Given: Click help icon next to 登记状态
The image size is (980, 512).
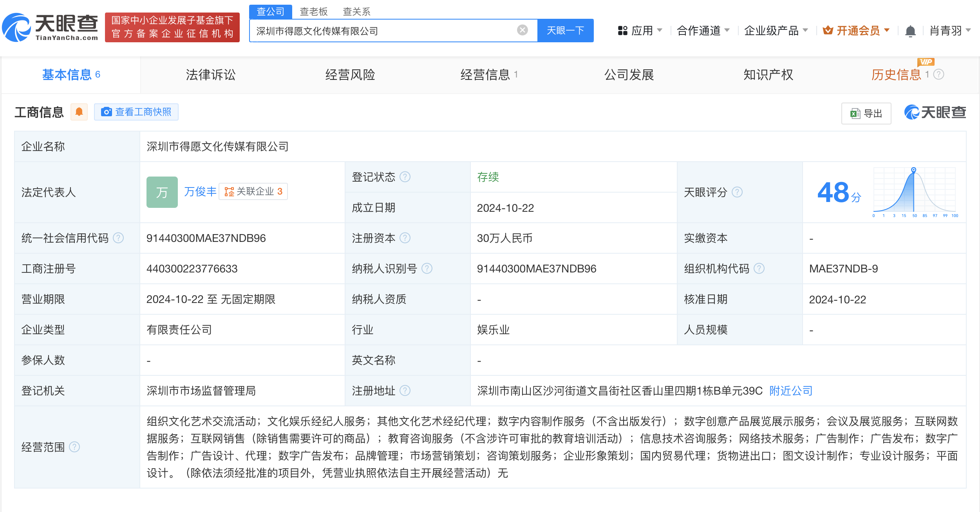Looking at the screenshot, I should (405, 177).
